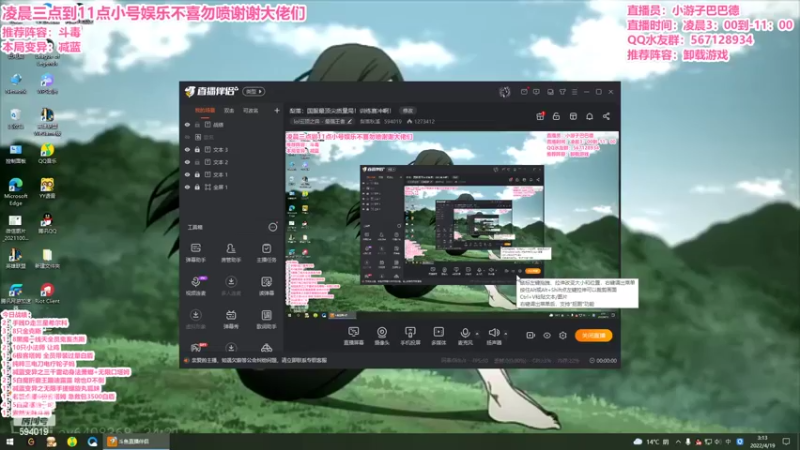The height and width of the screenshot is (450, 800).
Task: Open the hamburger menu in the title bar
Action: coord(574,92)
